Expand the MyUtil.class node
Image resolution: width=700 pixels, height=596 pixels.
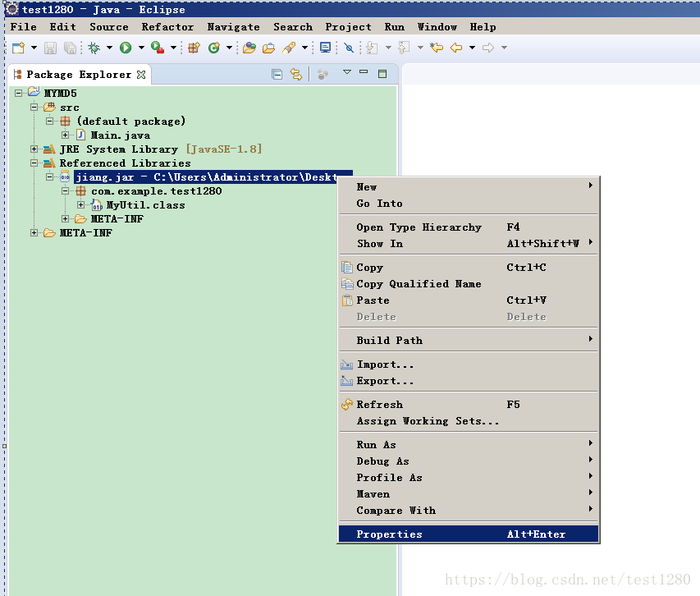(80, 205)
